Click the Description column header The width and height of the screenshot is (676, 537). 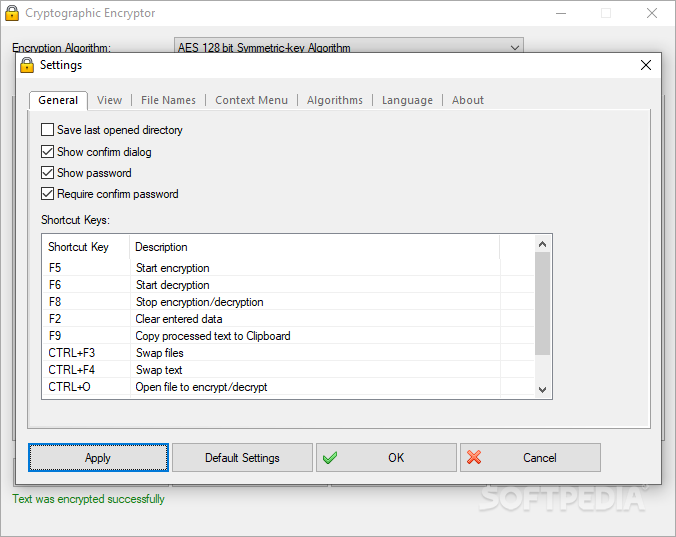point(315,247)
